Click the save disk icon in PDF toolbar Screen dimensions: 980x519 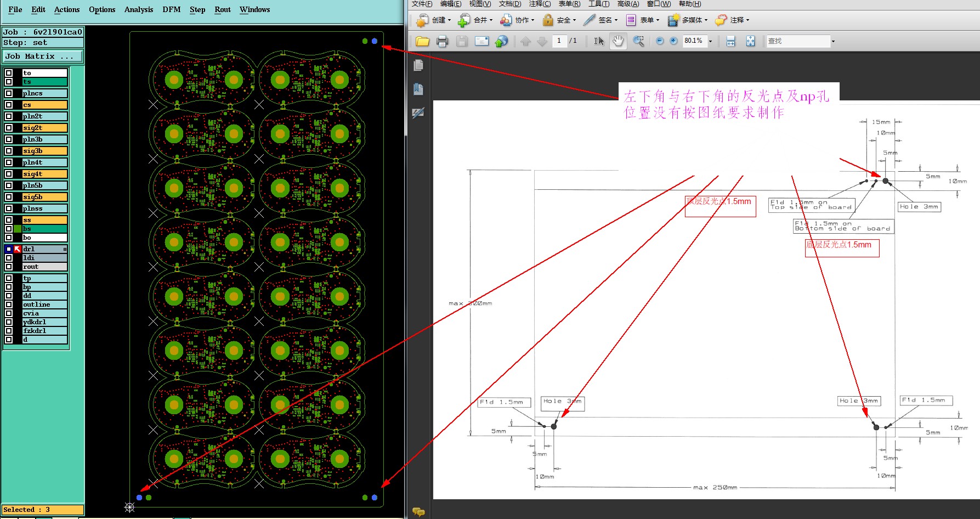[x=462, y=41]
